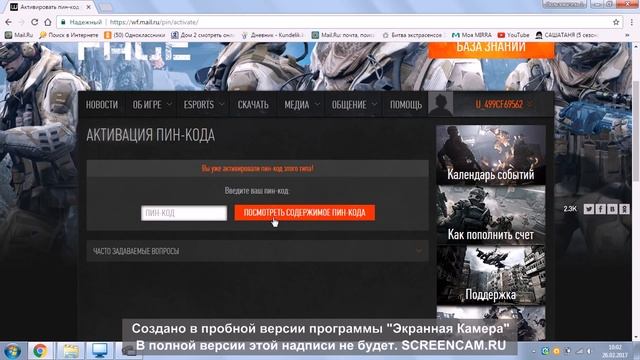Open the U_499CF69562 account dropdown
The image size is (640, 360).
coord(504,104)
